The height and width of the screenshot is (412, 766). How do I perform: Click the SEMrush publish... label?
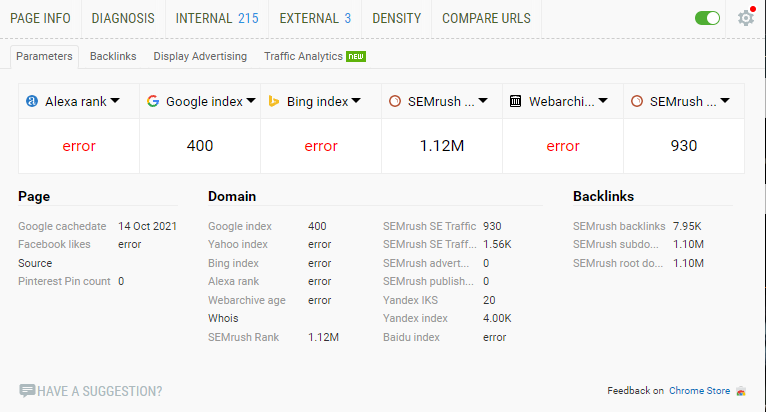click(x=428, y=282)
